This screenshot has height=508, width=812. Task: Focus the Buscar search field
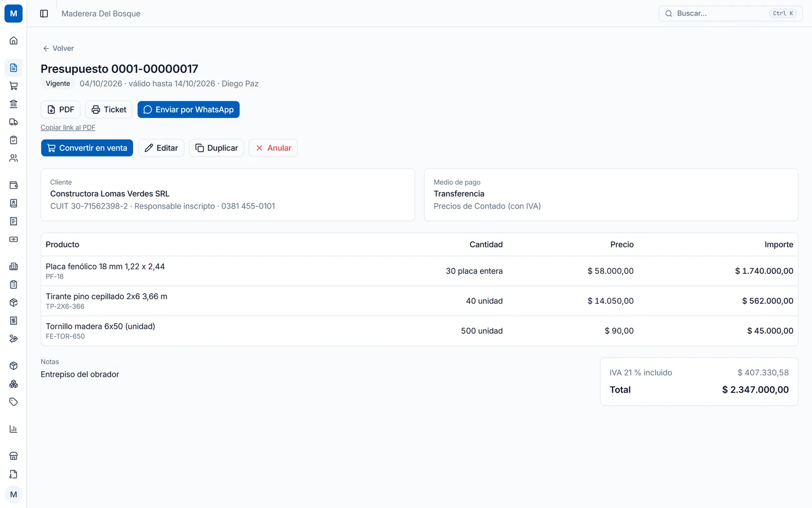coord(730,14)
